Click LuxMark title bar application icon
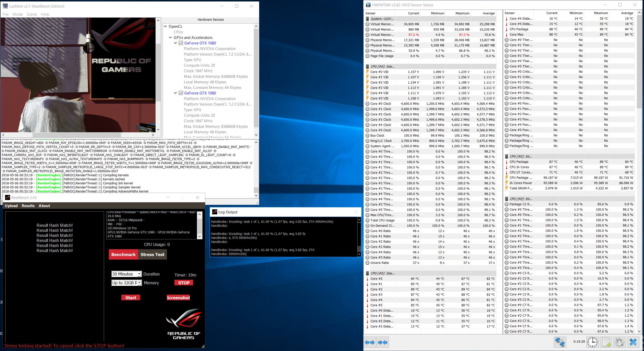 pyautogui.click(x=5, y=6)
